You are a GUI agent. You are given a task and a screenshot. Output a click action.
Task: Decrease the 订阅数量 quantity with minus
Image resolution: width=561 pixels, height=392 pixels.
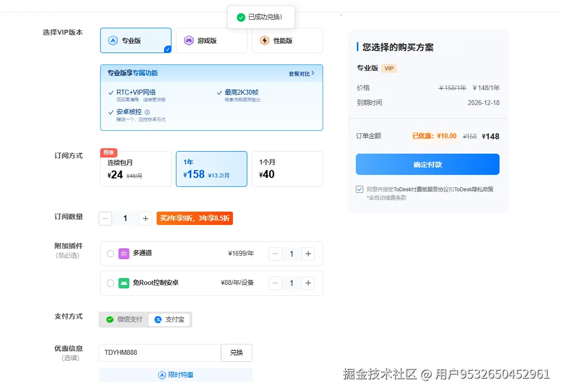(105, 218)
